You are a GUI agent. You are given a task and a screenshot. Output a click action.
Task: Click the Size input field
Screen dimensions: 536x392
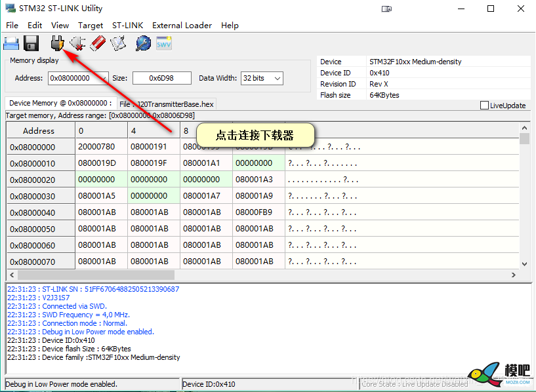tap(161, 78)
